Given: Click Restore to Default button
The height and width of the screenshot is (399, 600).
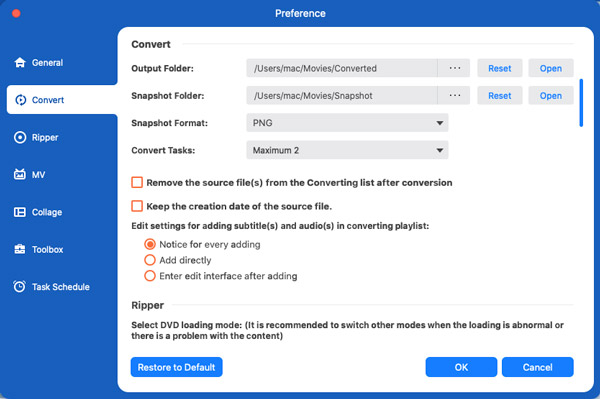Looking at the screenshot, I should tap(176, 367).
